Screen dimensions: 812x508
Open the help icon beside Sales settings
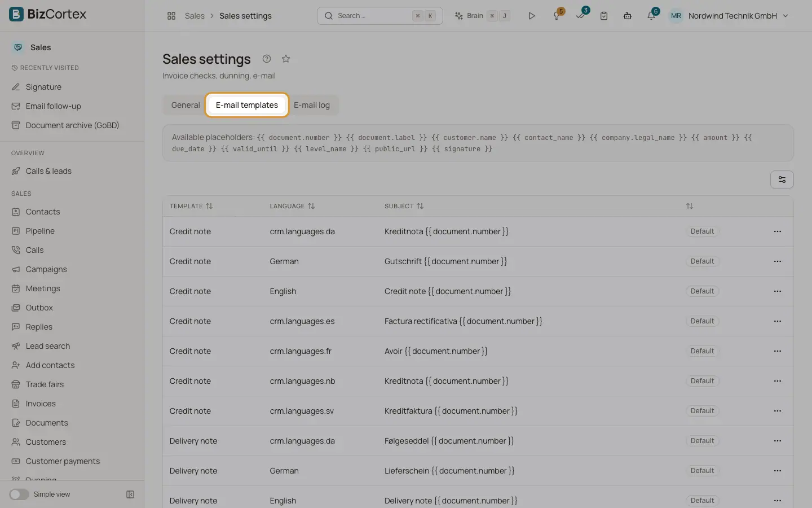point(267,59)
